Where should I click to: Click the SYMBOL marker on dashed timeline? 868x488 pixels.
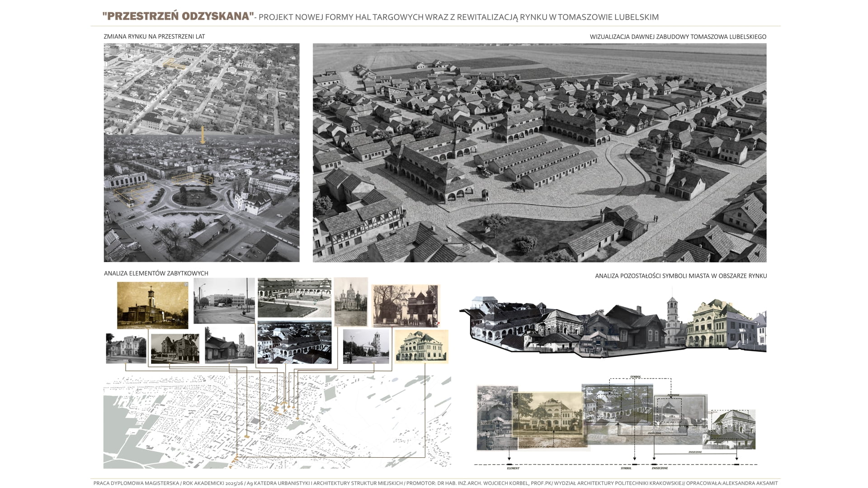[x=635, y=465]
